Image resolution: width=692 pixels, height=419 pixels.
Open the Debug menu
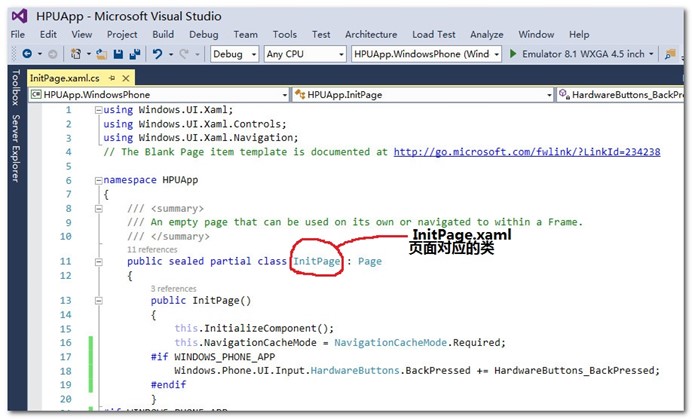tap(203, 34)
